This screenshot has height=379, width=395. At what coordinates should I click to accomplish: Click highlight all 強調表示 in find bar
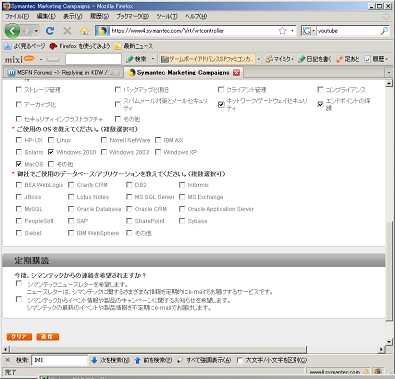204,360
